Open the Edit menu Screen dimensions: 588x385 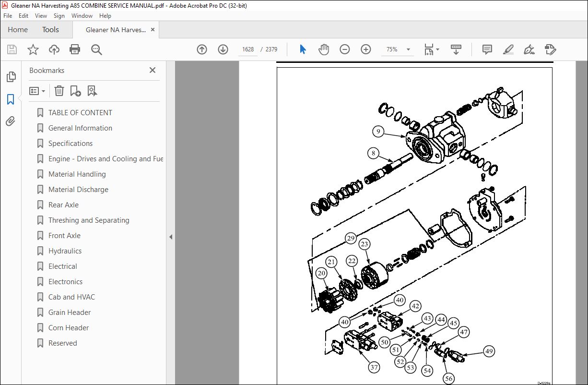(x=24, y=16)
